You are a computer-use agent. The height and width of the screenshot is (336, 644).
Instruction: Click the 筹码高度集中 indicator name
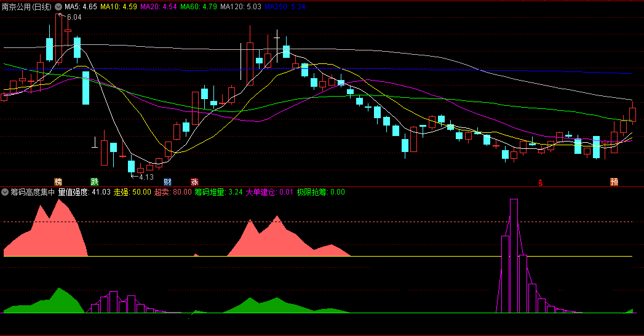coord(33,192)
